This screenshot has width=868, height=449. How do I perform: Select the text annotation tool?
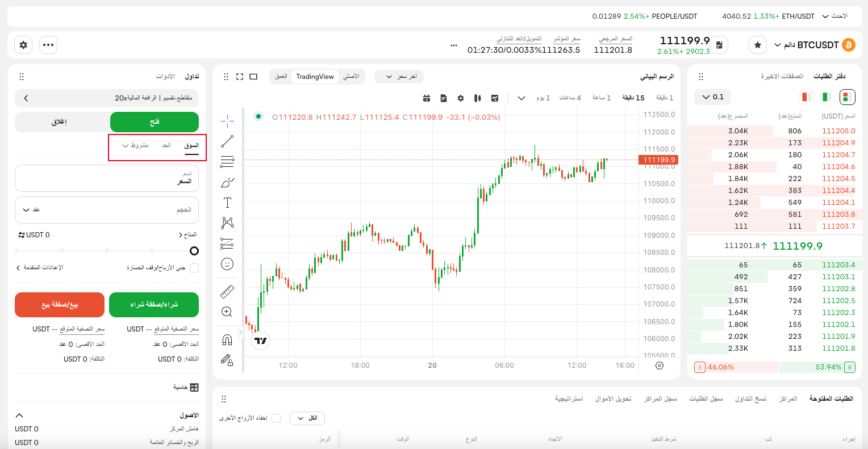coord(227,203)
